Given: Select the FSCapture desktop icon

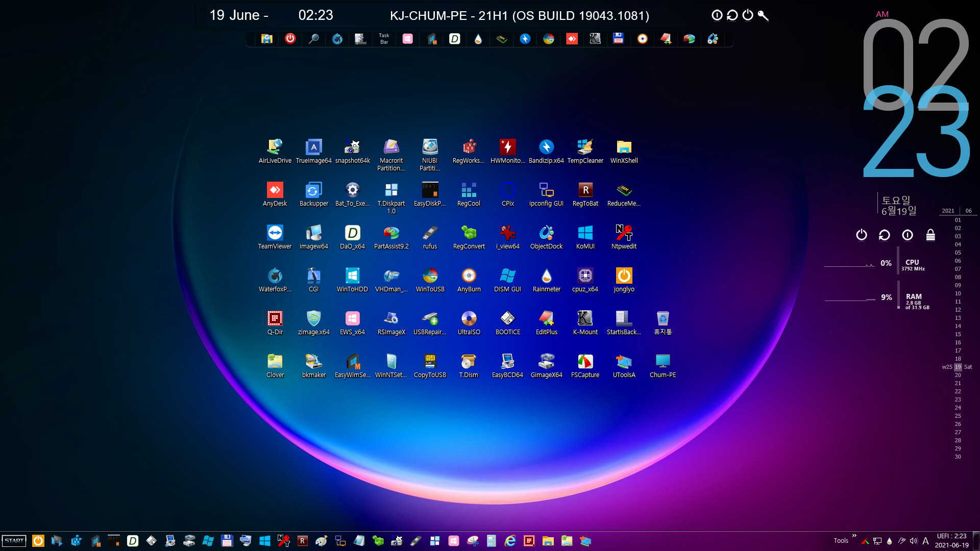Looking at the screenshot, I should [x=585, y=366].
